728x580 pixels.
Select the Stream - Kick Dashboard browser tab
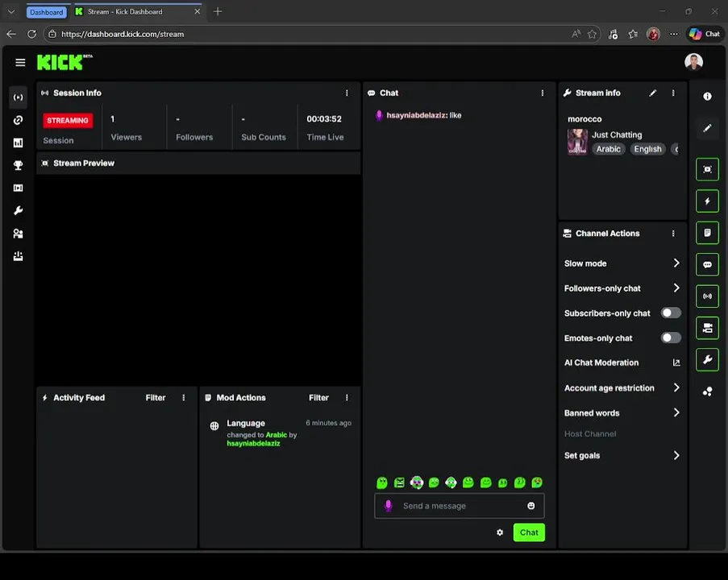138,11
